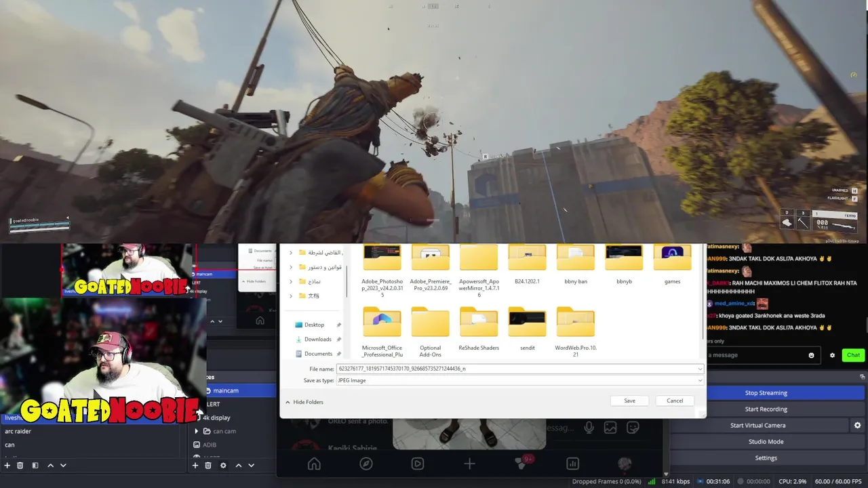Select the bbny ban folder
868x488 pixels.
pyautogui.click(x=576, y=264)
